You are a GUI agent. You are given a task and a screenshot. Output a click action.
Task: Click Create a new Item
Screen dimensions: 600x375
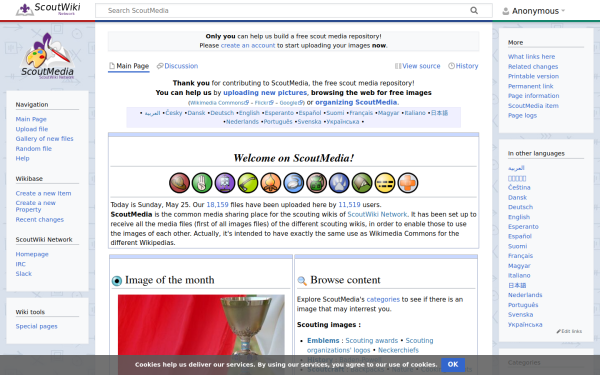click(x=43, y=193)
